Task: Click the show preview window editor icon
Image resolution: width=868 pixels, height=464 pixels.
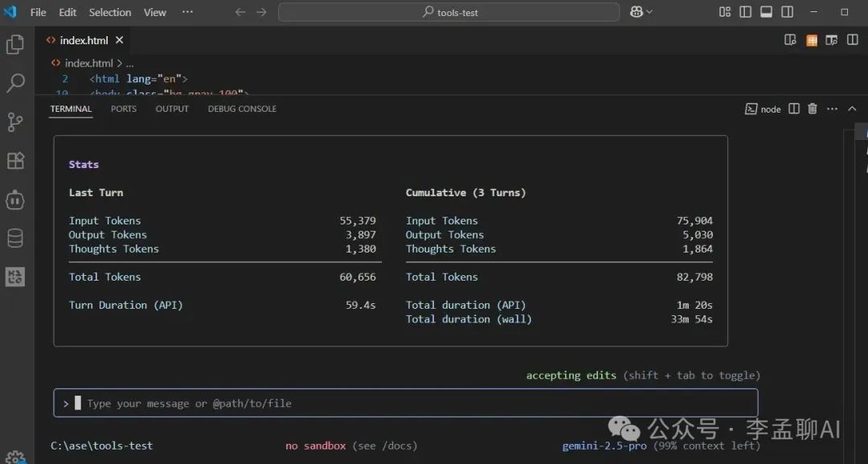Action: pos(831,40)
